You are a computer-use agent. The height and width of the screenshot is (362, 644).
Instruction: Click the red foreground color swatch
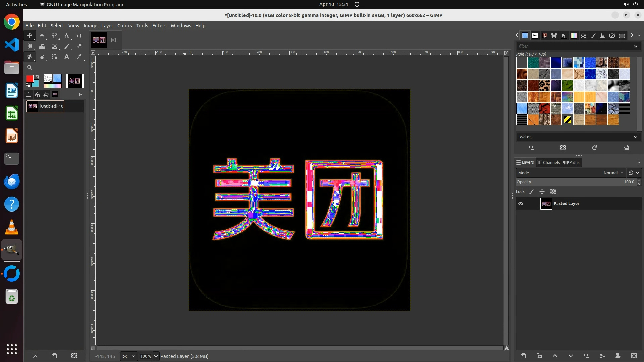tap(30, 79)
